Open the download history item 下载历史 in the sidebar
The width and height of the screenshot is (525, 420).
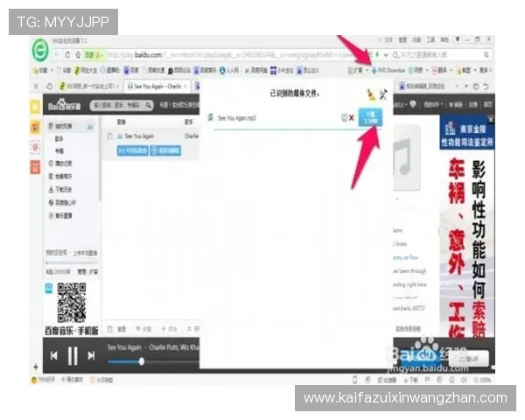(60, 190)
